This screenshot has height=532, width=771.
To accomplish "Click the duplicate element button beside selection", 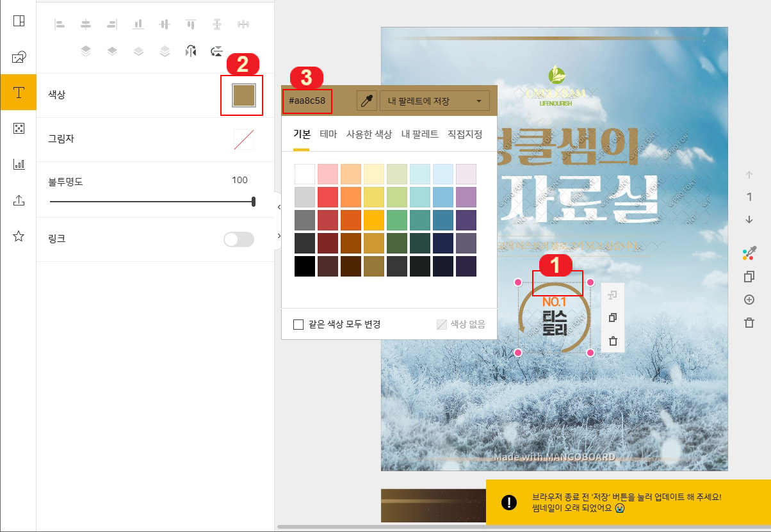I will pyautogui.click(x=613, y=318).
